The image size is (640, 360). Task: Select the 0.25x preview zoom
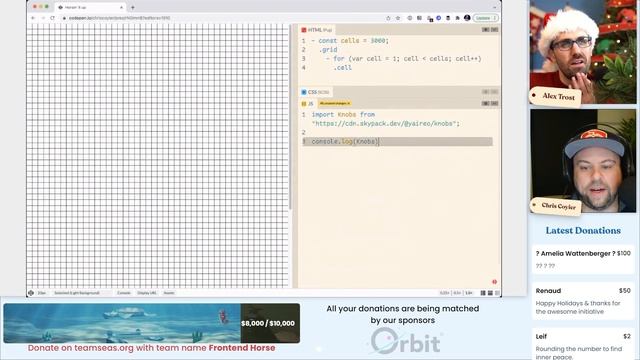point(444,293)
